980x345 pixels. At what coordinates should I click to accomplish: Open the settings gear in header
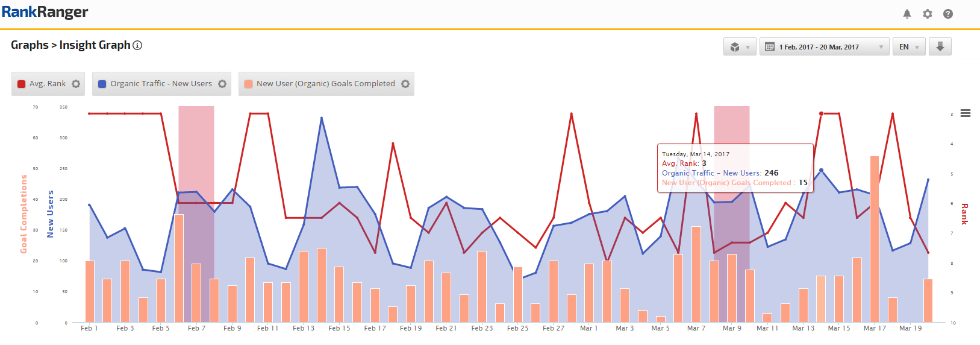[927, 14]
